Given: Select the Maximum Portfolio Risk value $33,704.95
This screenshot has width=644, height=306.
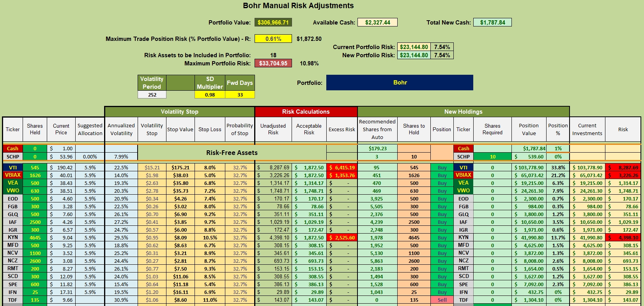Looking at the screenshot, I should coord(273,63).
